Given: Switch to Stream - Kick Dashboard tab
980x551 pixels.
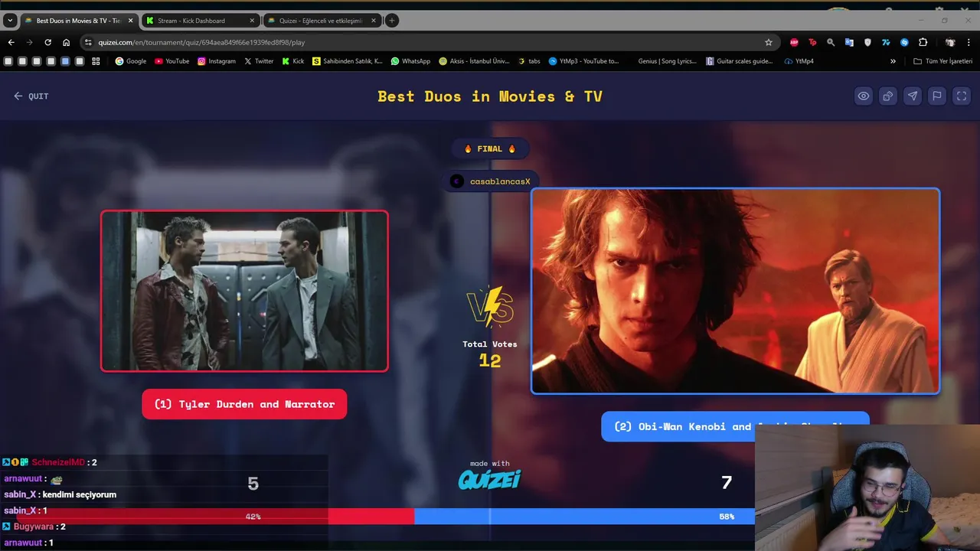Looking at the screenshot, I should [201, 21].
